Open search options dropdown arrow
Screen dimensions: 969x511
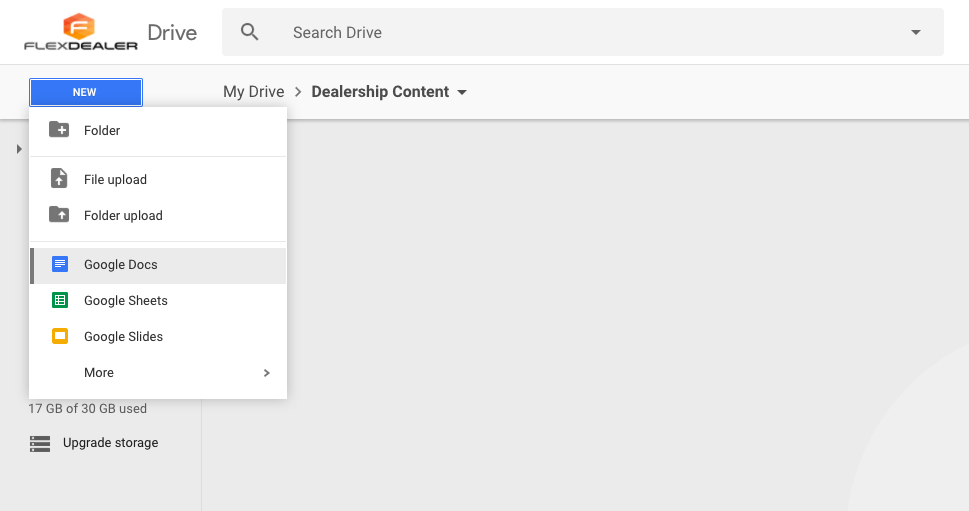915,33
